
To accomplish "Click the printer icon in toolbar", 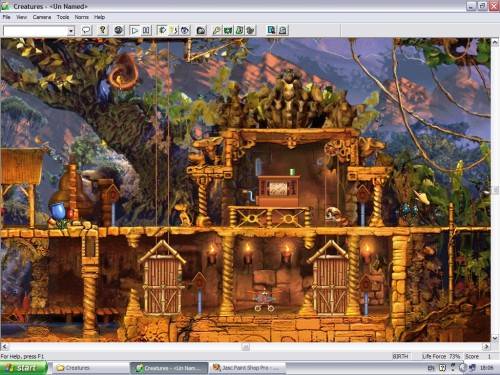I will coord(283,30).
